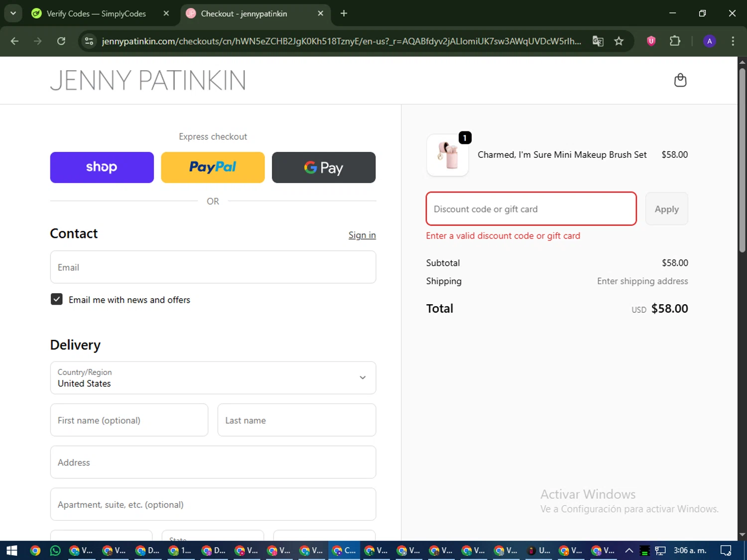Close the Verify Codes tab
Viewport: 747px width, 560px height.
click(x=166, y=13)
